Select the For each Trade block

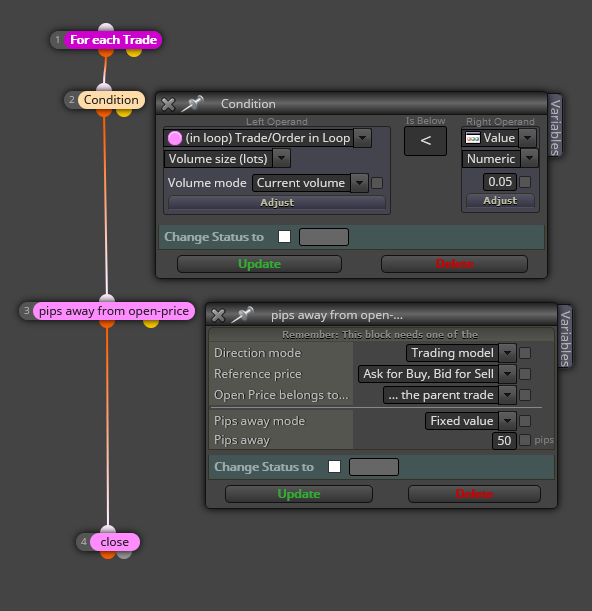(113, 40)
